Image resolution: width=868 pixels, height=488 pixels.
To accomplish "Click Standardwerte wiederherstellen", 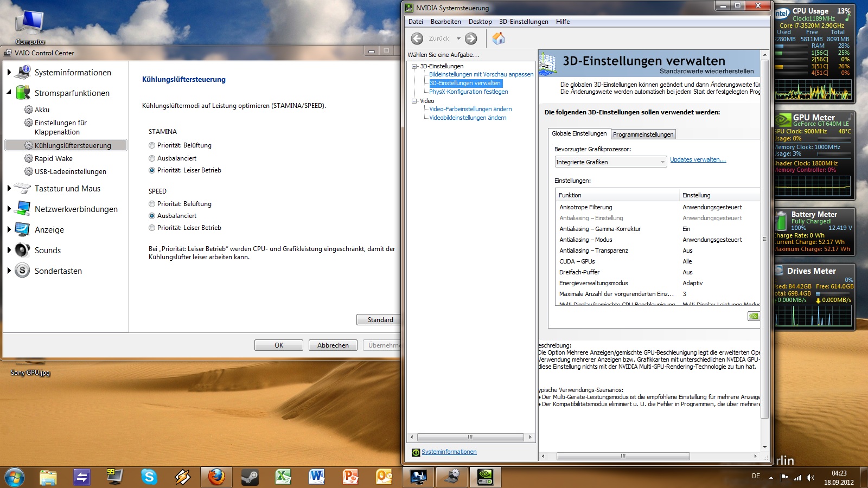I will point(706,71).
